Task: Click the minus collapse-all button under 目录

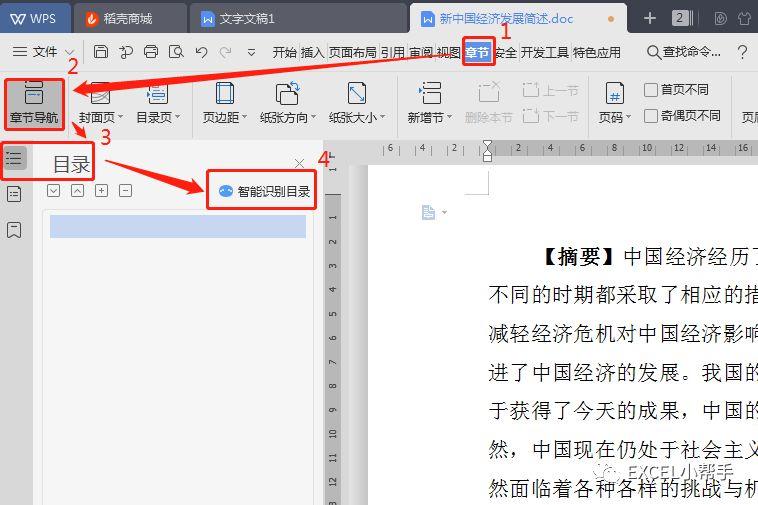Action: point(125,190)
